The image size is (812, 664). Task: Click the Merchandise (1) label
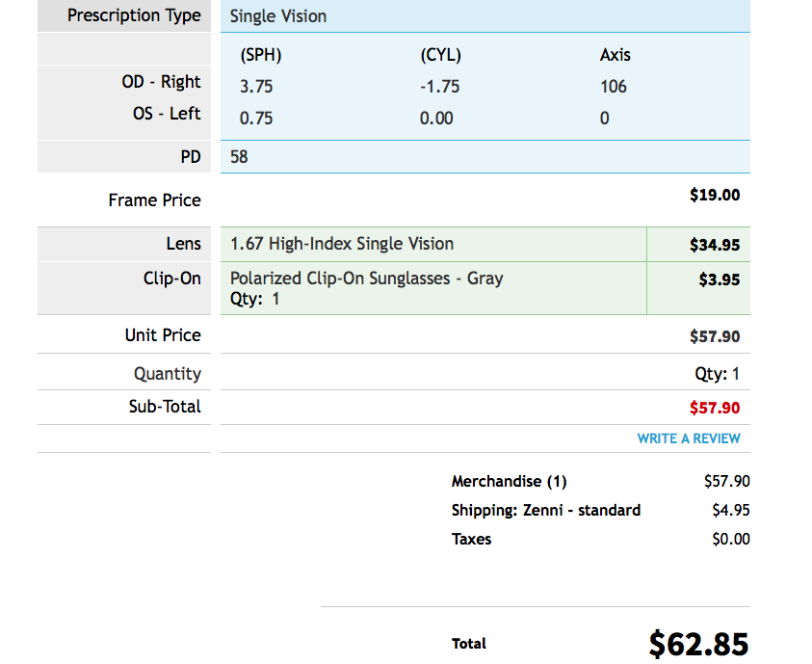point(510,482)
